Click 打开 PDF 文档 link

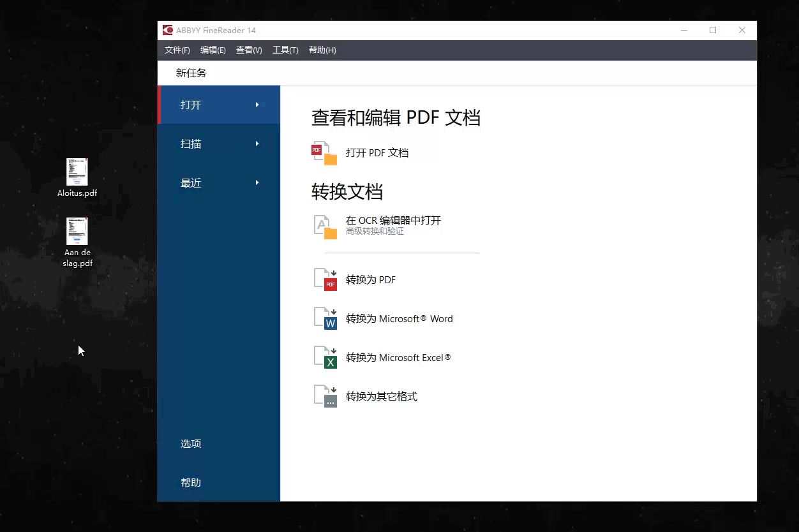[x=377, y=153]
